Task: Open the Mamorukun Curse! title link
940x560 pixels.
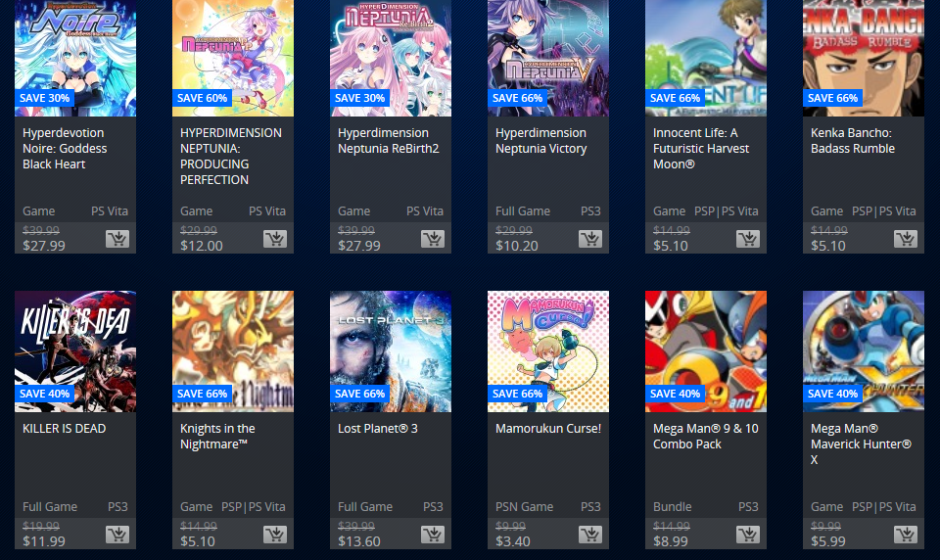Action: 548,429
